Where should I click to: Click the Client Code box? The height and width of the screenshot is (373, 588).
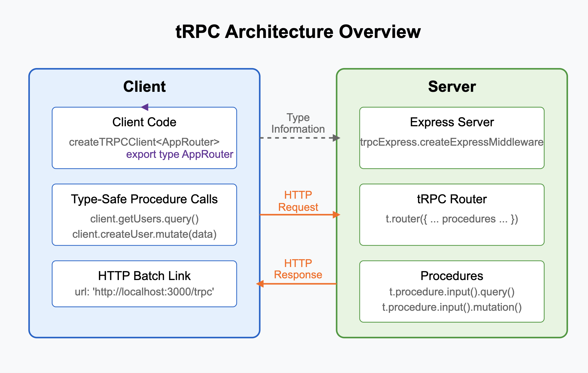pos(144,138)
